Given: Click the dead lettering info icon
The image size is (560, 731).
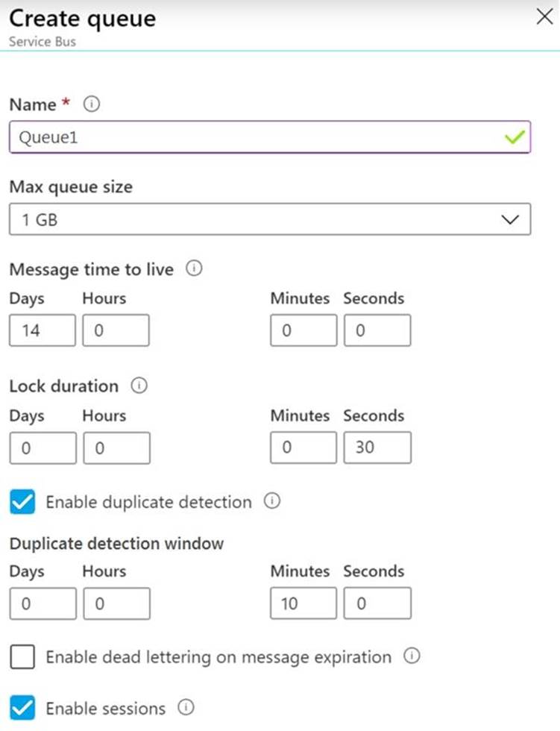Looking at the screenshot, I should (412, 656).
